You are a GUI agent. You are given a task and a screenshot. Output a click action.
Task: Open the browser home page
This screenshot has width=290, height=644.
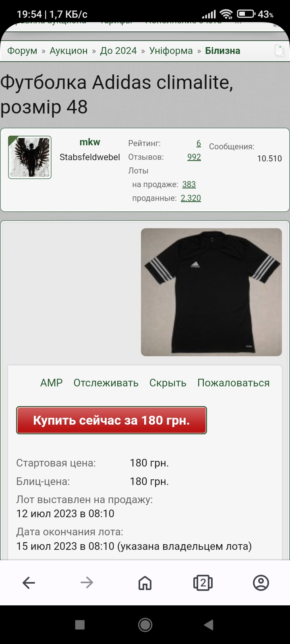pos(145,582)
